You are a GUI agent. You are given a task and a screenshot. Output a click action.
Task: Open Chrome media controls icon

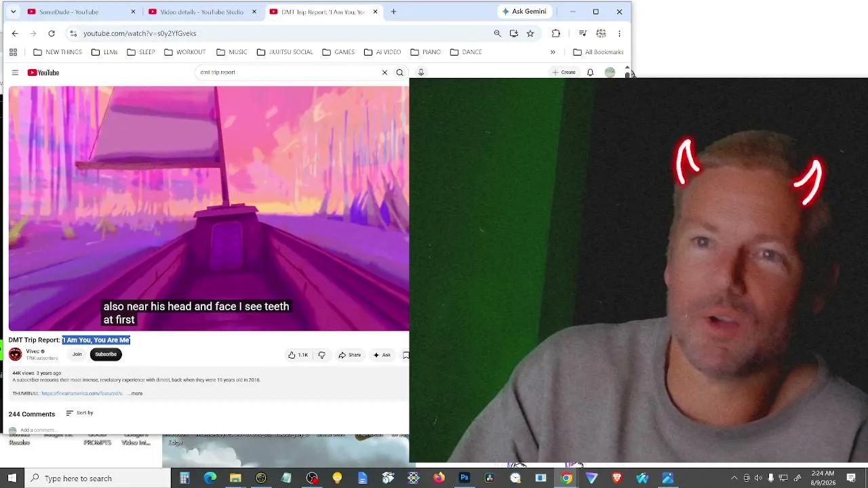583,33
